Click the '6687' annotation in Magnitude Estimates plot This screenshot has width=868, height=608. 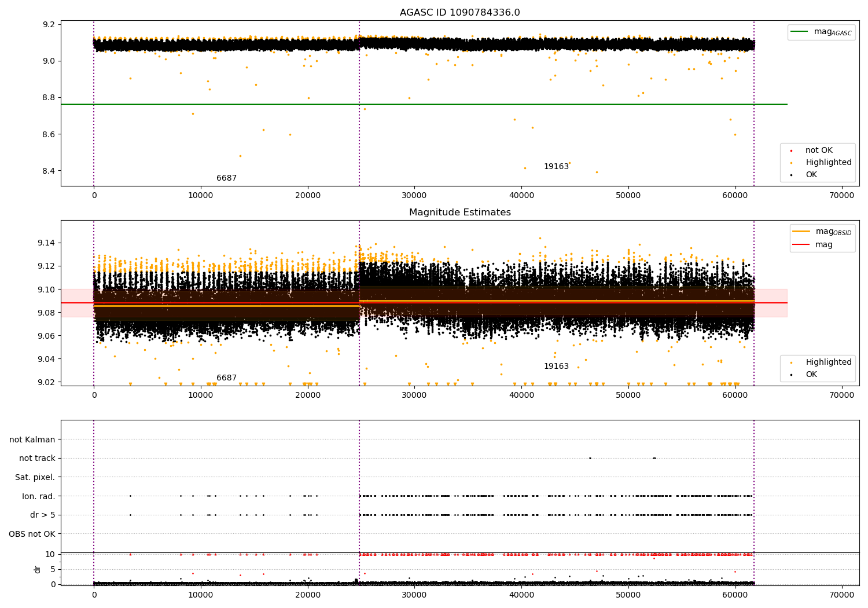coord(226,378)
